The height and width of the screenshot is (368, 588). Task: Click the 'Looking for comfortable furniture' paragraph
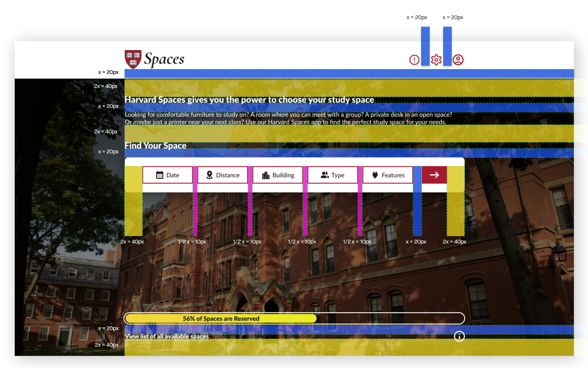click(288, 118)
